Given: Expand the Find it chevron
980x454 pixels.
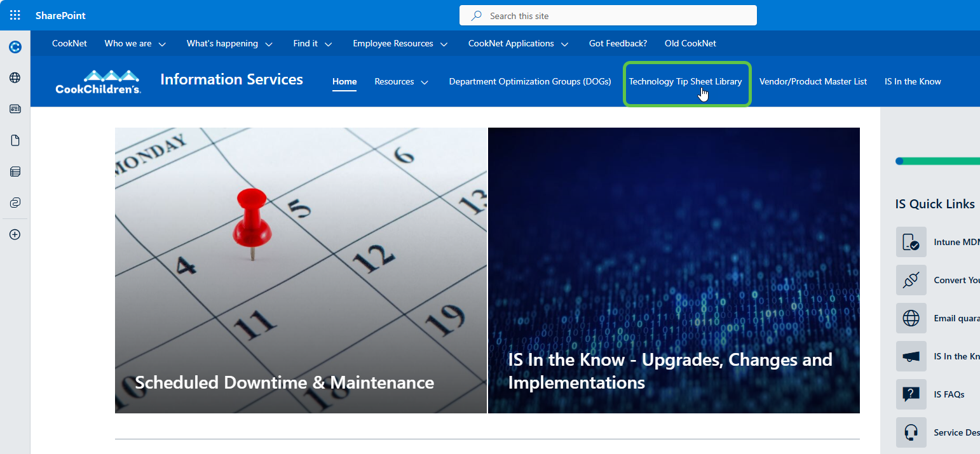Looking at the screenshot, I should click(x=329, y=44).
